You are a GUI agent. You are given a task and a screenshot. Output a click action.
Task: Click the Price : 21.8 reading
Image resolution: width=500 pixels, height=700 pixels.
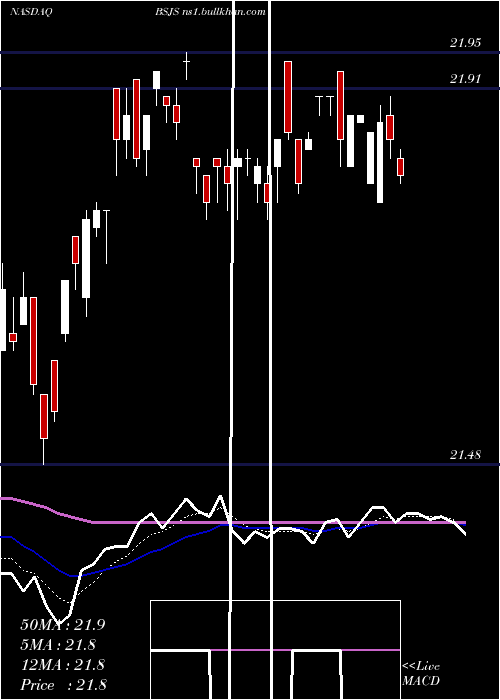pos(63,685)
